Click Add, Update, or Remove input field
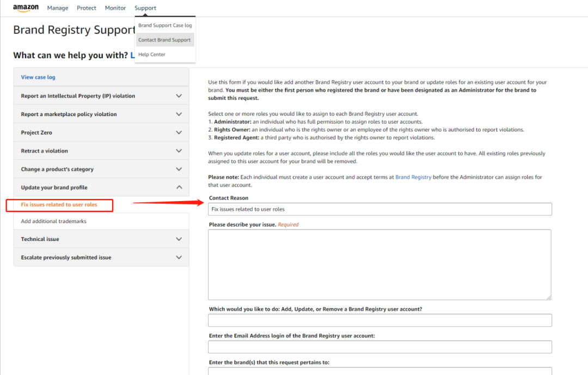 point(380,320)
